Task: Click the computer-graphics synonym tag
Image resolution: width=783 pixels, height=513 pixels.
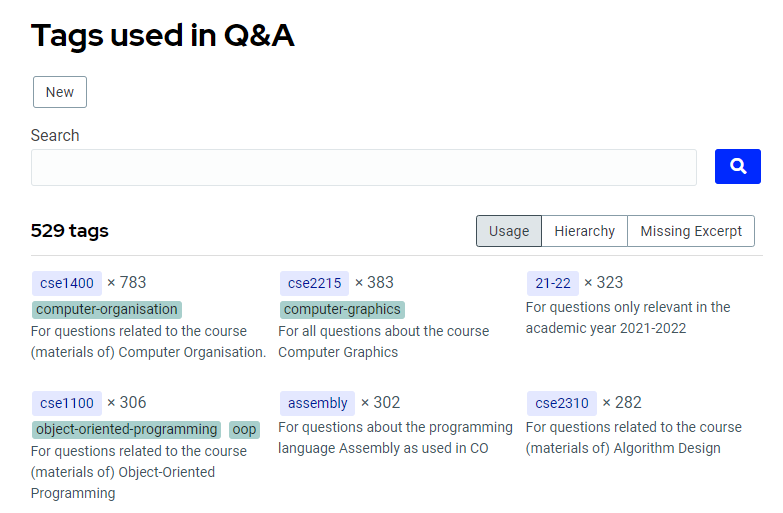Action: [342, 309]
